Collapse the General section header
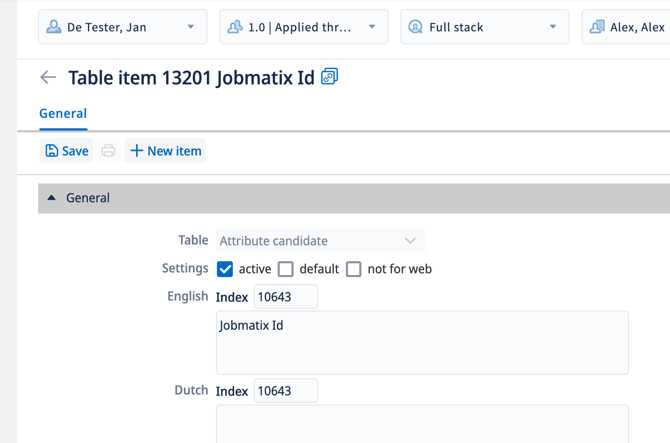Image resolution: width=670 pixels, height=443 pixels. pyautogui.click(x=52, y=198)
